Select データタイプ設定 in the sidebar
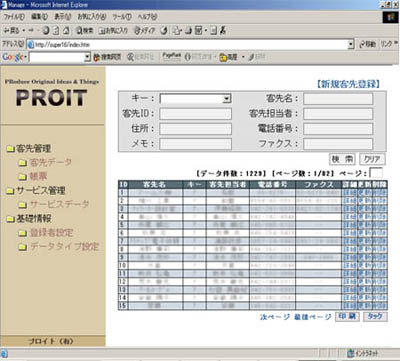This screenshot has width=400, height=361. pos(65,246)
